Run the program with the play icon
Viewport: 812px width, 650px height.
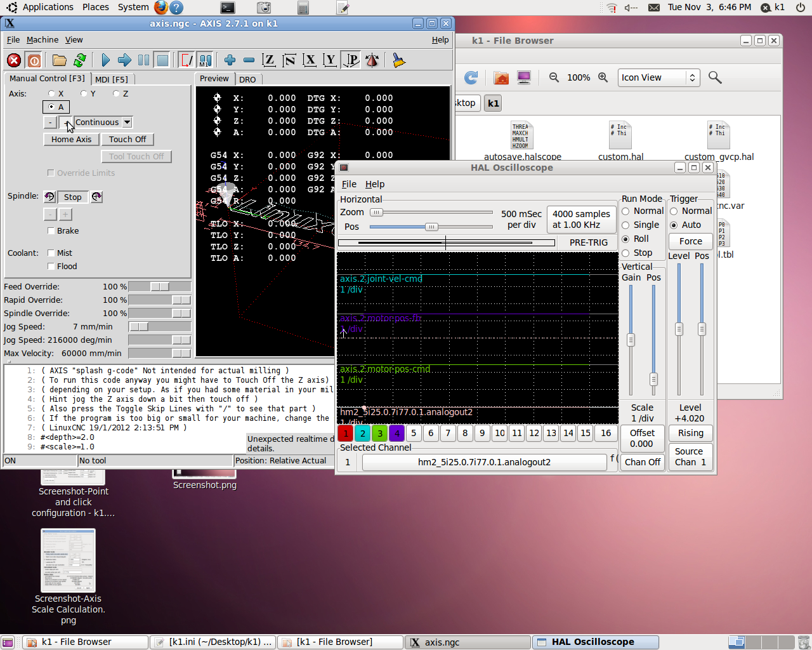click(x=105, y=60)
